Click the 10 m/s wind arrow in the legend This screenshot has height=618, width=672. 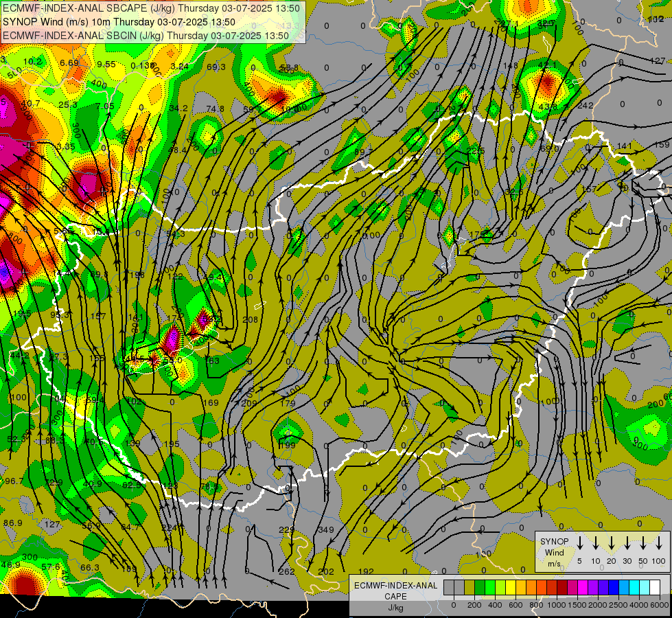pyautogui.click(x=595, y=542)
